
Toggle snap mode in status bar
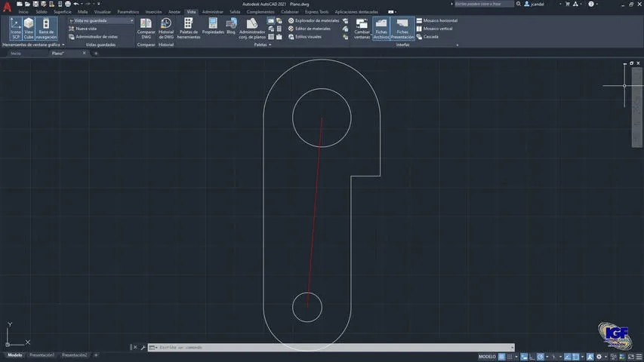tap(510, 357)
